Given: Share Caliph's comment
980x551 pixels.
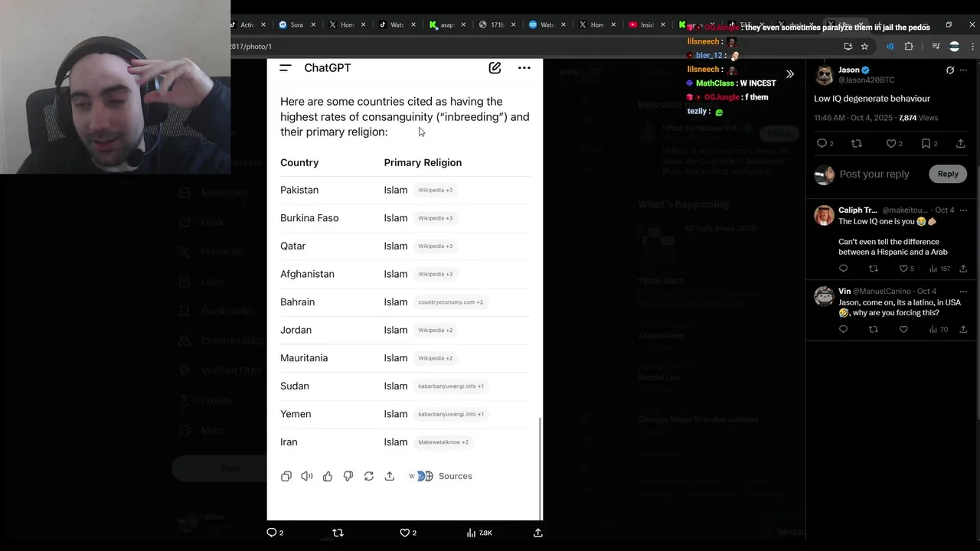Looking at the screenshot, I should pyautogui.click(x=963, y=269).
